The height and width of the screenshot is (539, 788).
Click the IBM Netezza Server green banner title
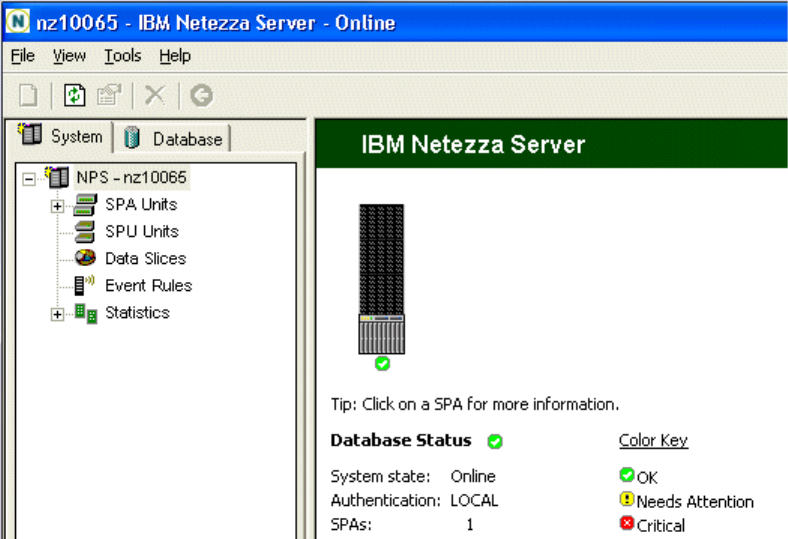(473, 145)
